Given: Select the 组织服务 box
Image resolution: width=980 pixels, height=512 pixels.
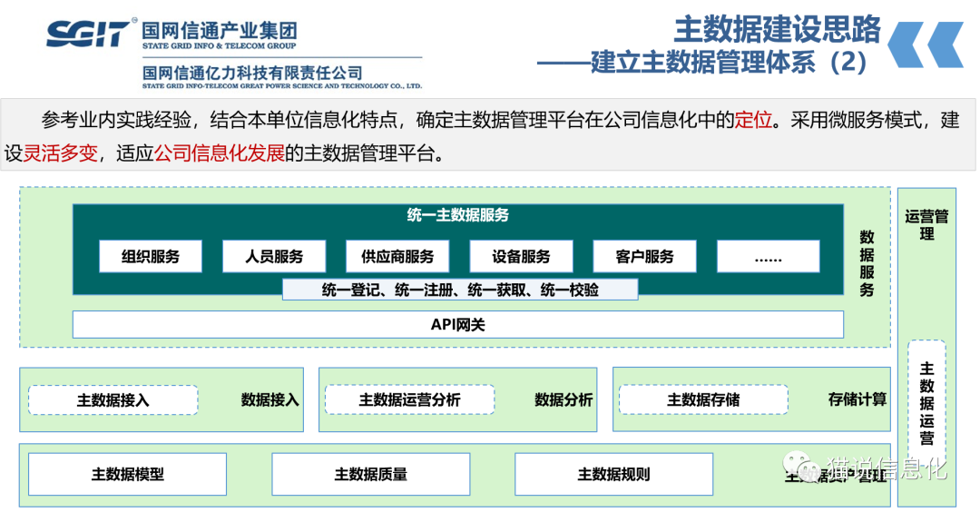Looking at the screenshot, I should [151, 257].
